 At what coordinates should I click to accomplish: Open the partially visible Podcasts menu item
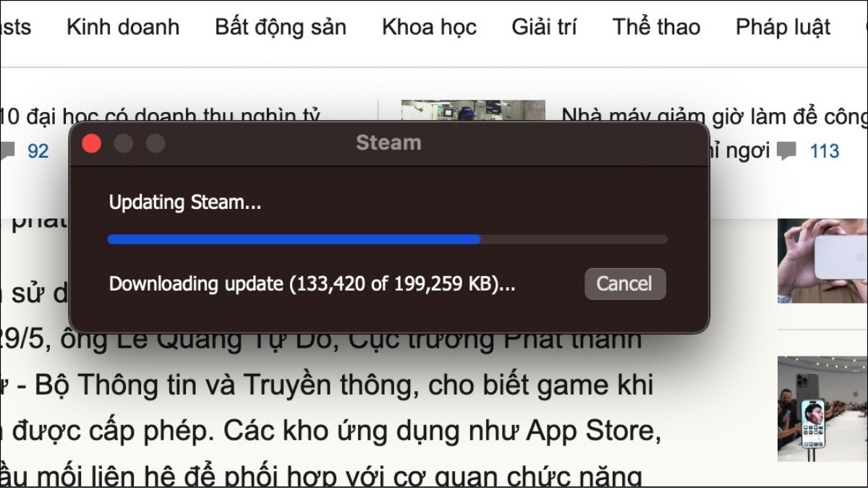click(x=15, y=27)
